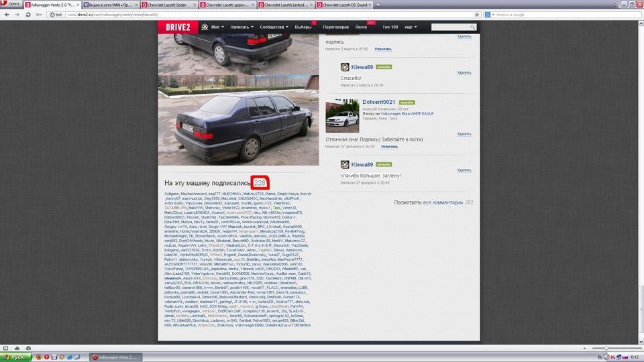Delete the 'Спасибо!' comment
Screen dimensions: 644x362
tap(464, 72)
